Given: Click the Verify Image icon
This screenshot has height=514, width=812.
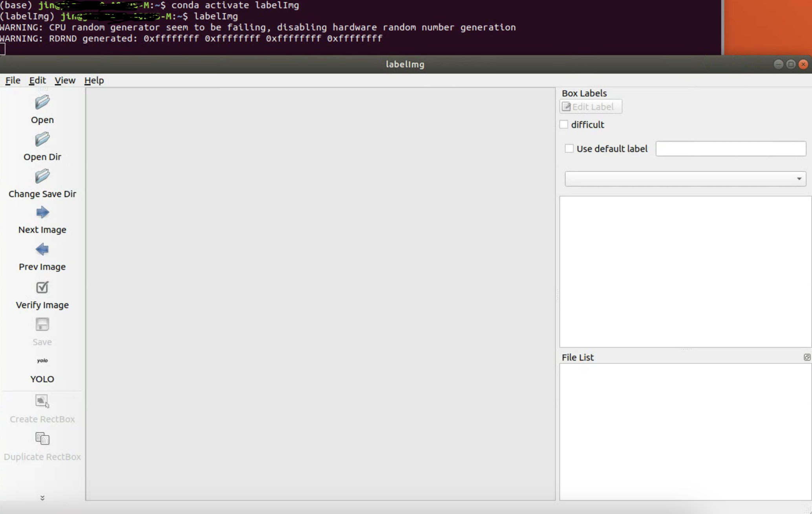Looking at the screenshot, I should click(42, 287).
